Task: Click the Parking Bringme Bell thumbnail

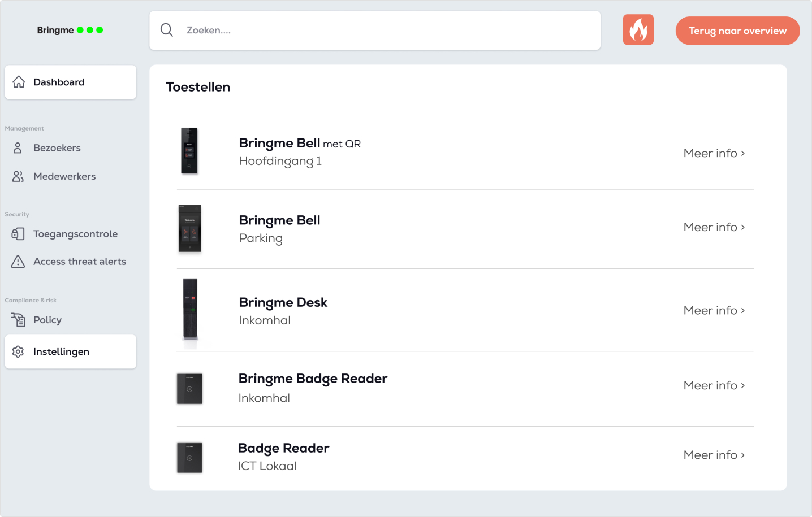Action: 190,228
